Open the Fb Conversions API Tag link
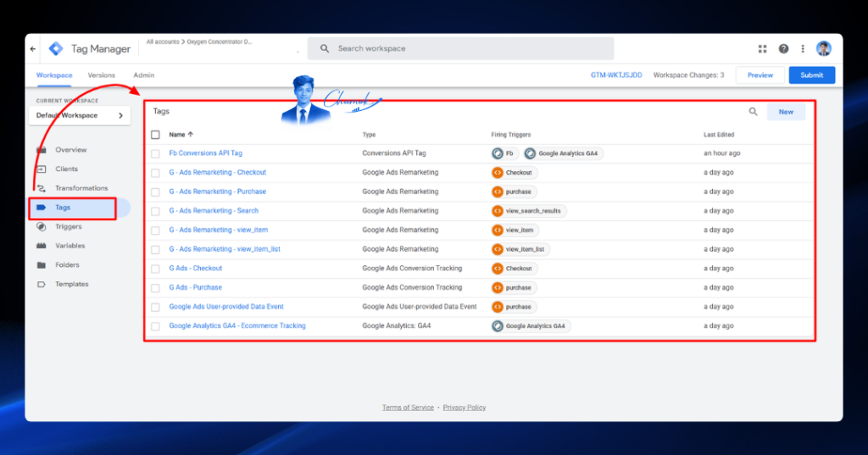 pos(205,153)
